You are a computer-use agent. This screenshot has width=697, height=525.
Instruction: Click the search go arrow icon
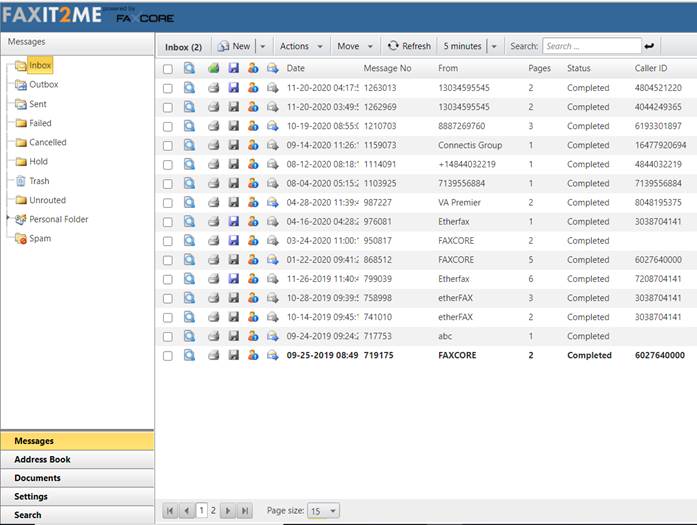649,46
